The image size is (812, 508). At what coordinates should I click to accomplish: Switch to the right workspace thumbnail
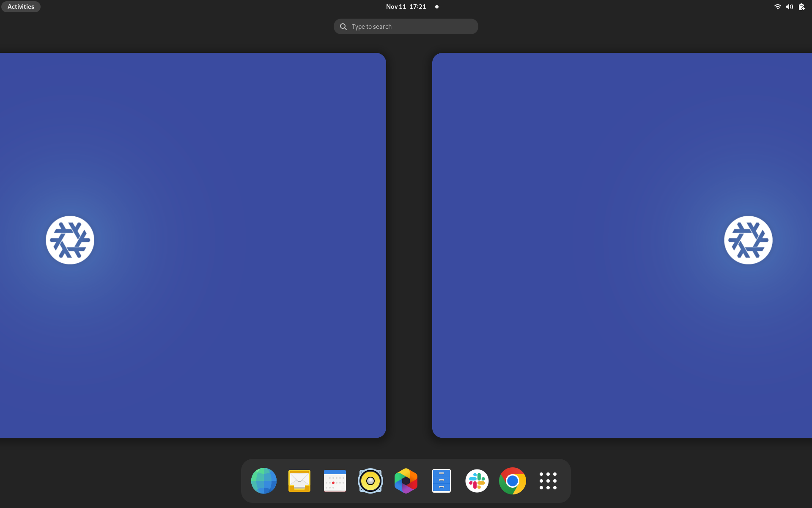point(622,245)
